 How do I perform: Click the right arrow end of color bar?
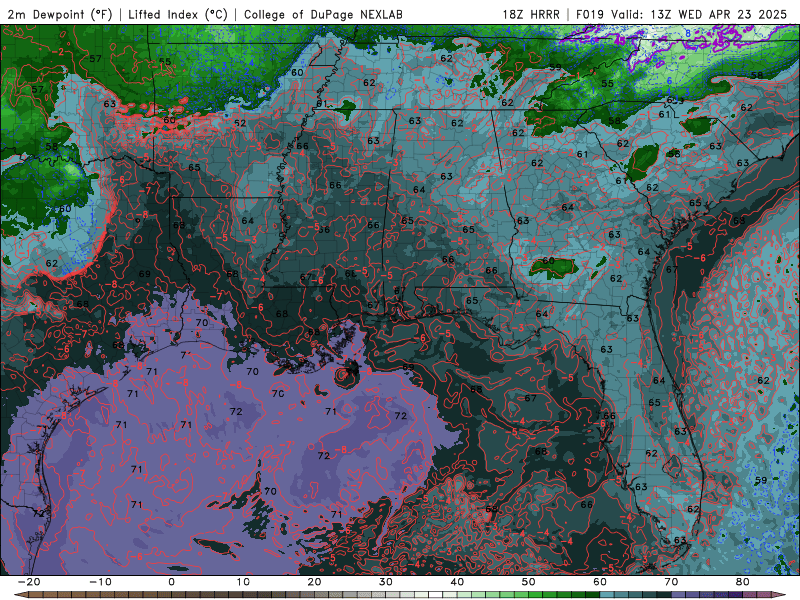(781, 595)
